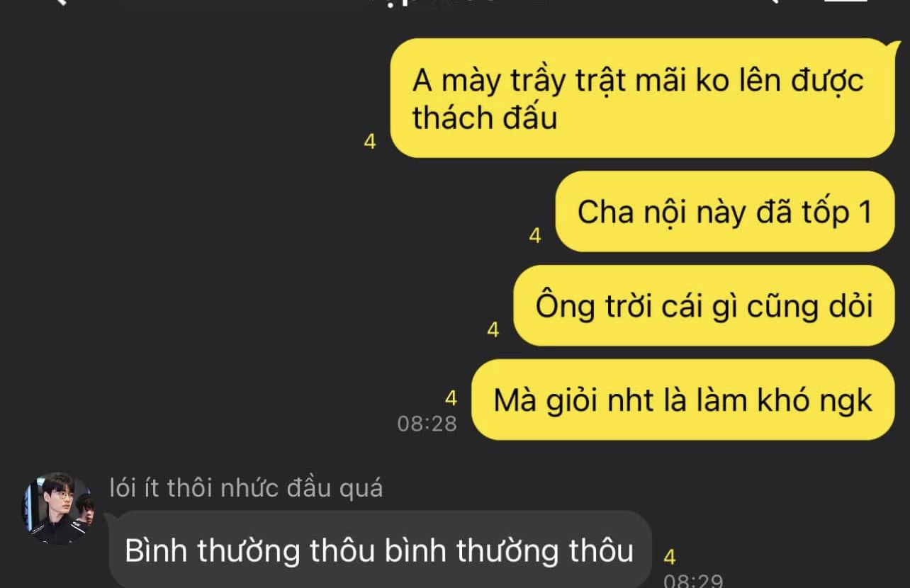Tap the 'Mà giỏi nht là làm khó ngk' bubble
This screenshot has height=588, width=910.
683,400
